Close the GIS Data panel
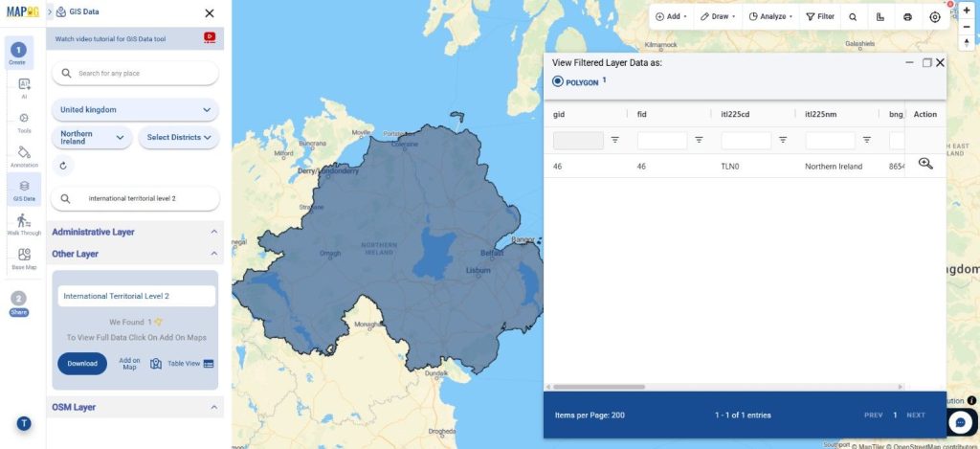Image resolution: width=980 pixels, height=449 pixels. click(210, 13)
